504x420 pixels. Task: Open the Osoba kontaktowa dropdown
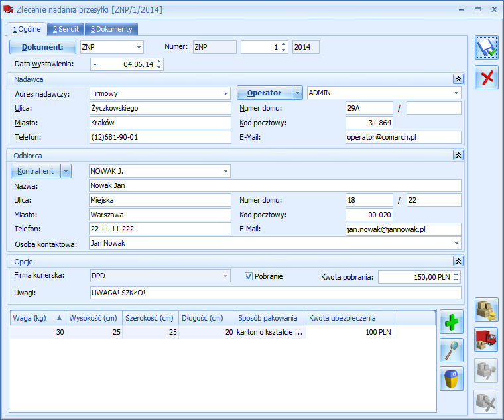(456, 243)
